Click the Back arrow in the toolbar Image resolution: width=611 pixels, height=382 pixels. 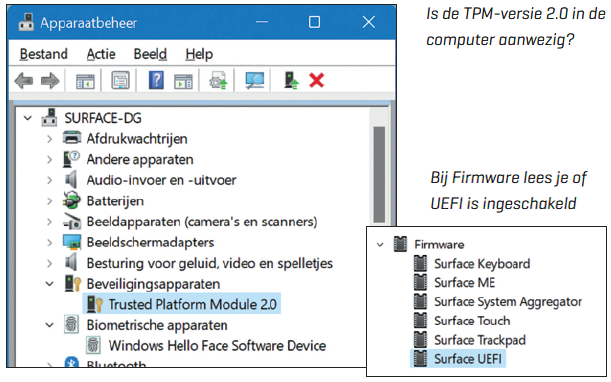24,81
